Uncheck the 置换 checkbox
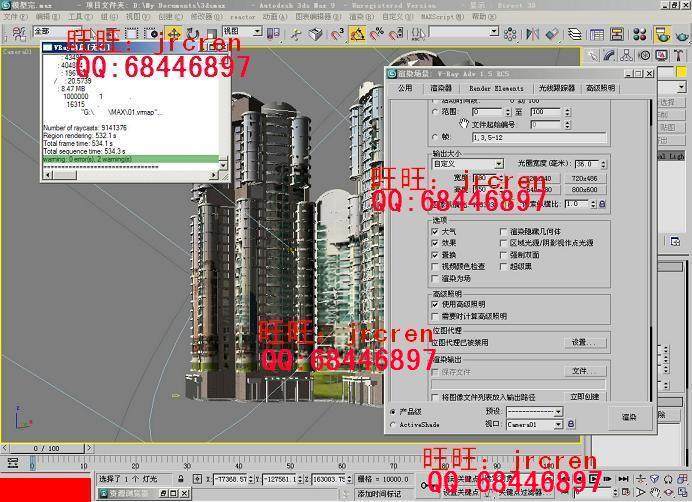This screenshot has height=502, width=692. [x=435, y=255]
